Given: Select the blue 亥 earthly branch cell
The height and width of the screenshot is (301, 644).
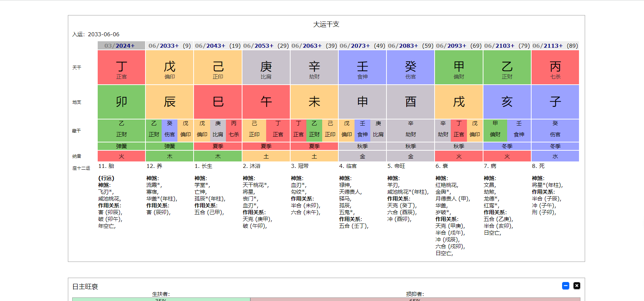Looking at the screenshot, I should click(507, 102).
